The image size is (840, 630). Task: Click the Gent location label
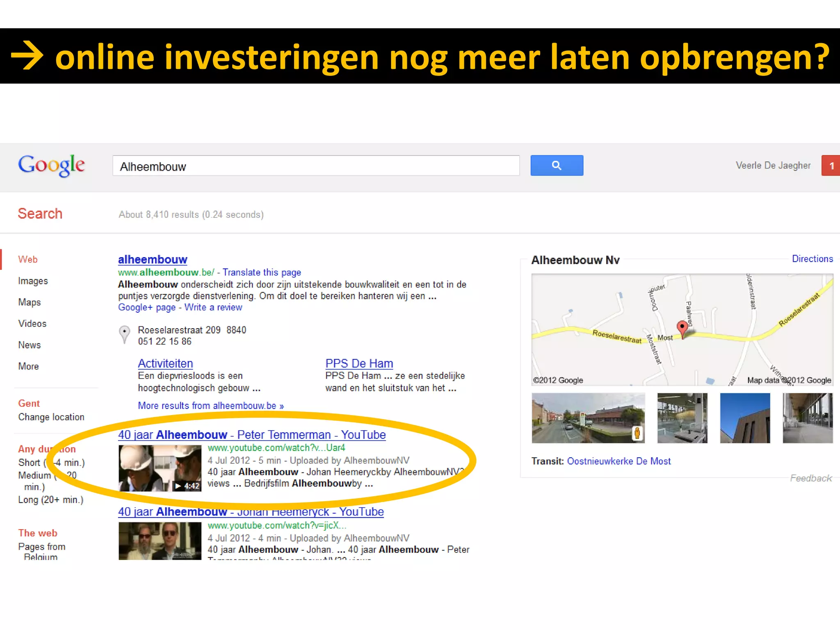coord(29,404)
